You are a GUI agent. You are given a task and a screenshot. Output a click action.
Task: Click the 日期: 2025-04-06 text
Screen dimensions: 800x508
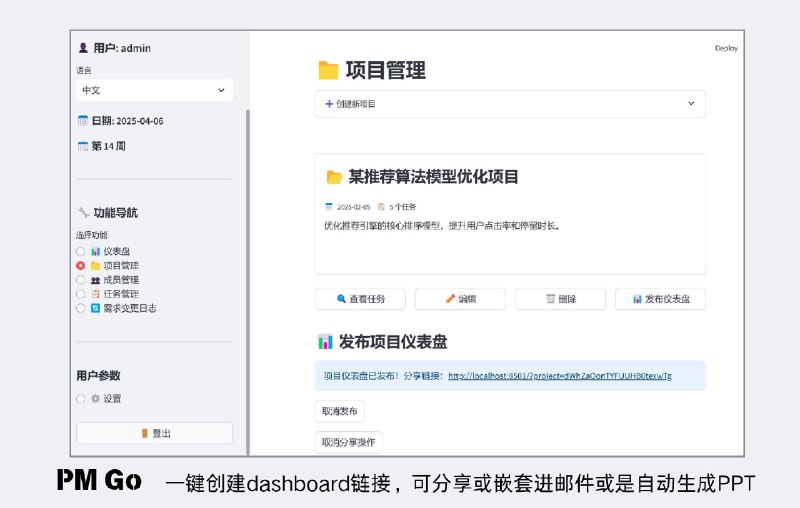pos(128,121)
